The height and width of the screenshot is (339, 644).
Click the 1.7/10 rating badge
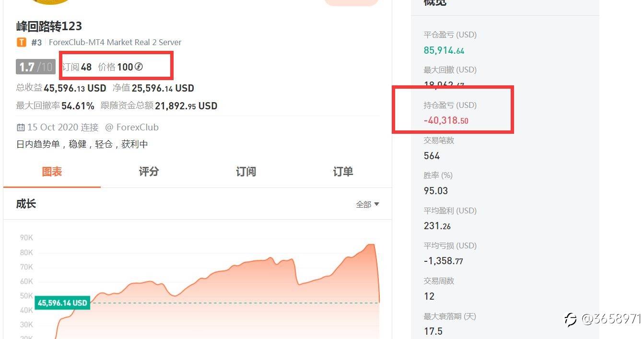pyautogui.click(x=35, y=67)
